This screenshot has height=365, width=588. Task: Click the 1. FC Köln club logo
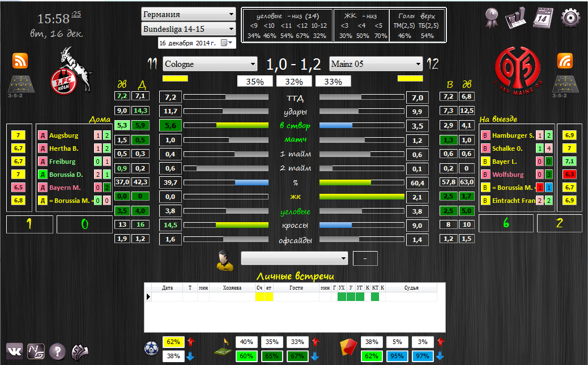point(71,71)
